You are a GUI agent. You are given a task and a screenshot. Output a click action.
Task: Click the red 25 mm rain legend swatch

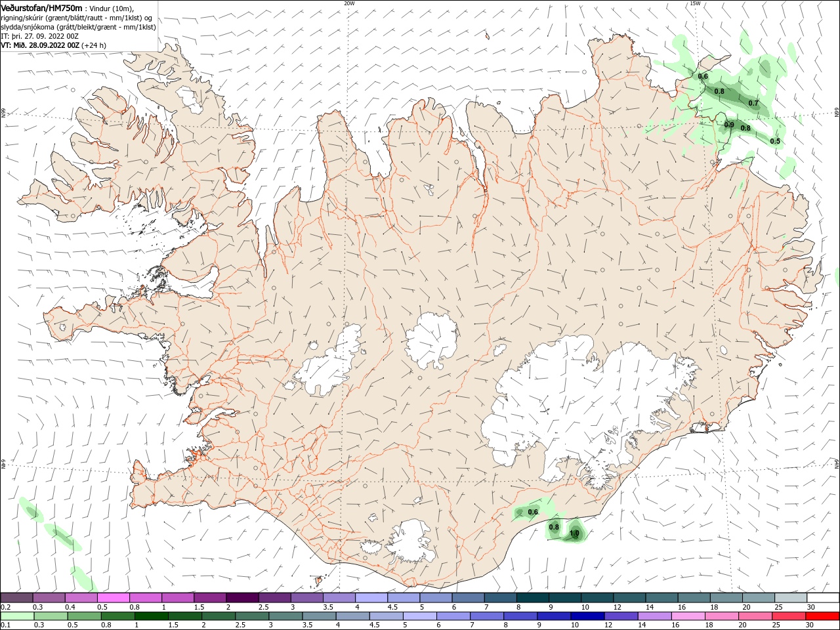[x=789, y=616]
